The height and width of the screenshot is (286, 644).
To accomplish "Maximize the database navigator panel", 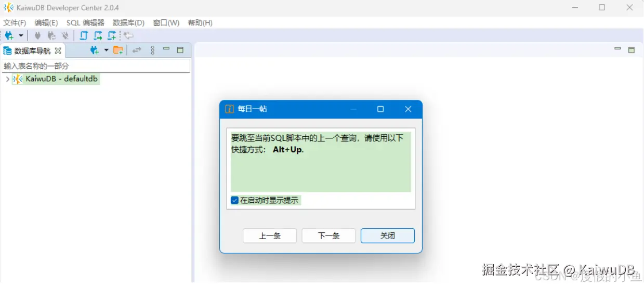I will tap(180, 50).
